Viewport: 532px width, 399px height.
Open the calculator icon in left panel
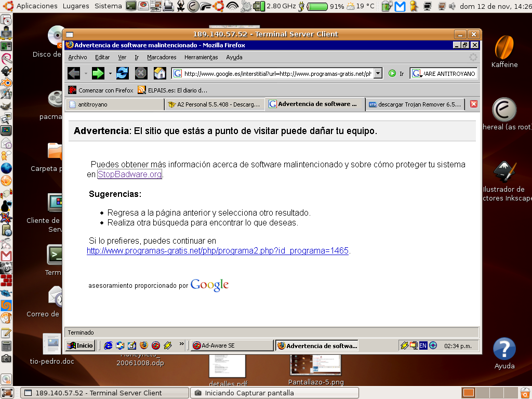tap(6, 346)
